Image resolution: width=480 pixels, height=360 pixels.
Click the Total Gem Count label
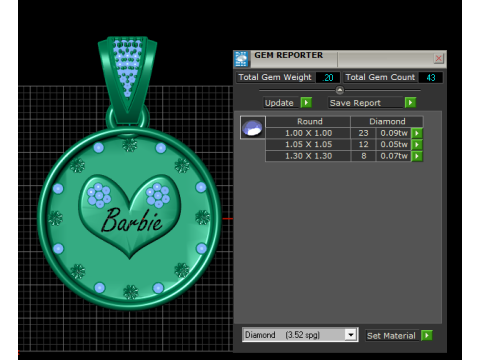tap(380, 77)
